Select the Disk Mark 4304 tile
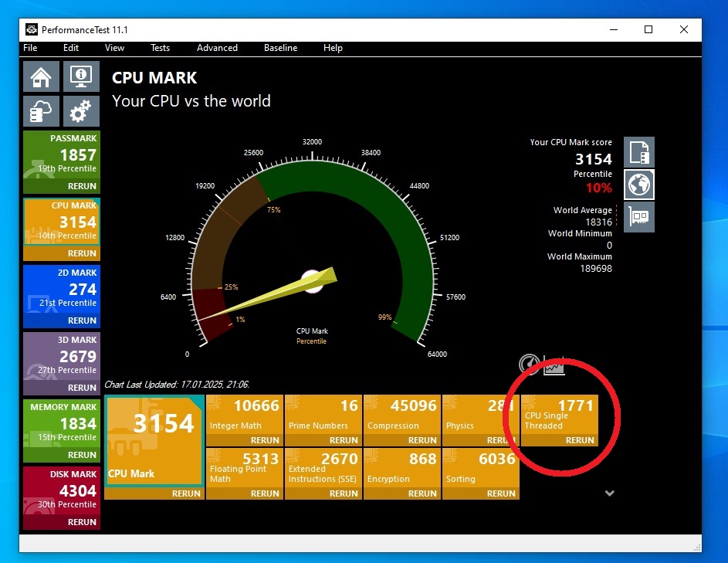This screenshot has height=563, width=728. click(x=62, y=491)
